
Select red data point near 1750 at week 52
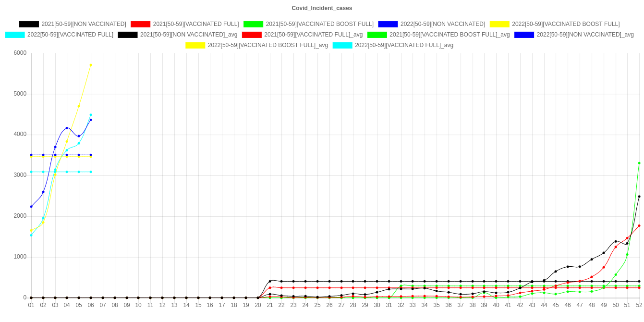pos(639,226)
